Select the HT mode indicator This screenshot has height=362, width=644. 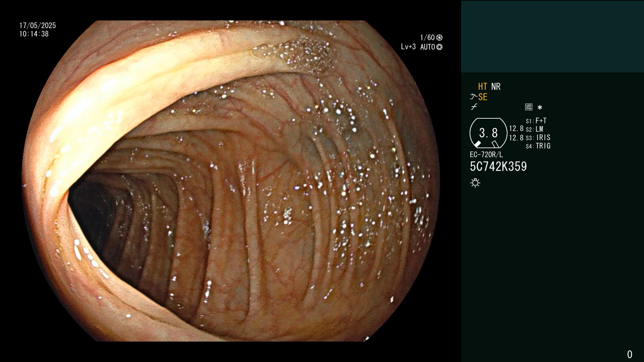483,86
